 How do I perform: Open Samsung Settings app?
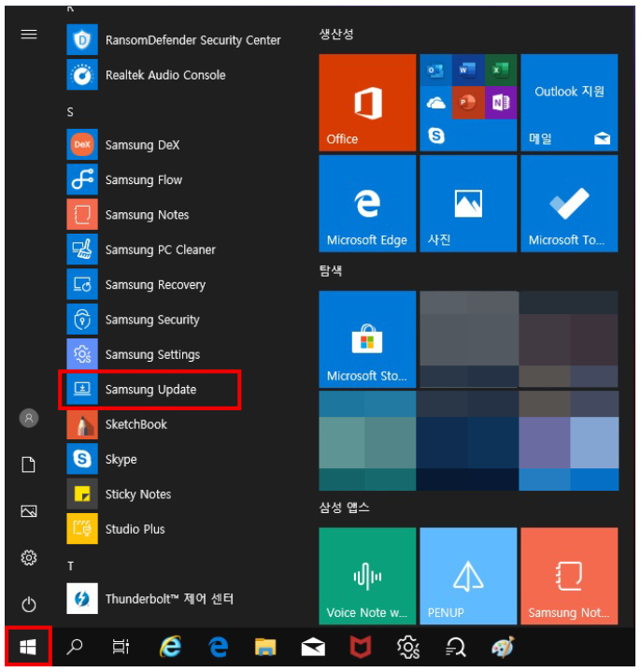coord(134,354)
